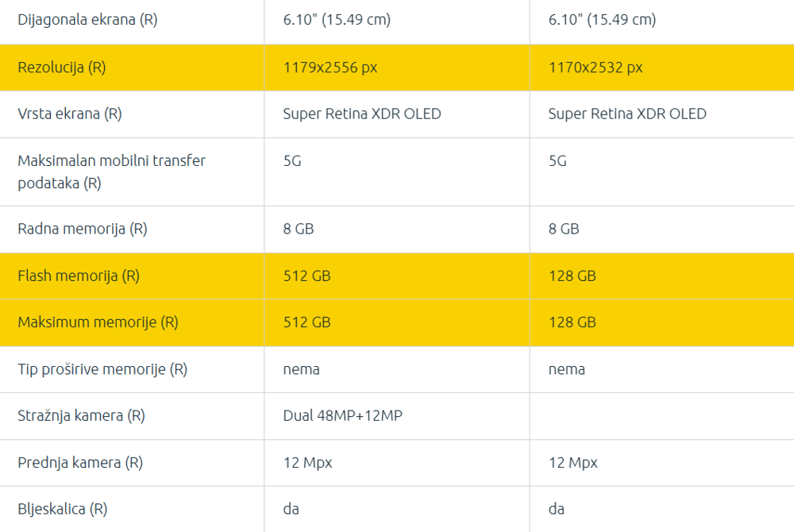Select the highlighted Rezolucija (R) label
The width and height of the screenshot is (794, 532).
62,67
